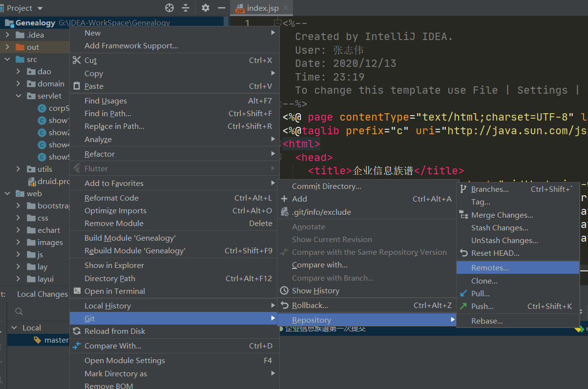
Task: Open Mark Directory as submenu
Action: click(x=174, y=373)
